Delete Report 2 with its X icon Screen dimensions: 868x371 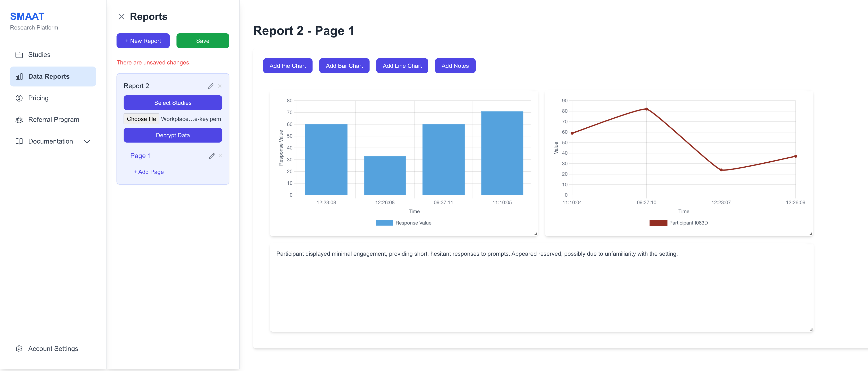[x=220, y=86]
